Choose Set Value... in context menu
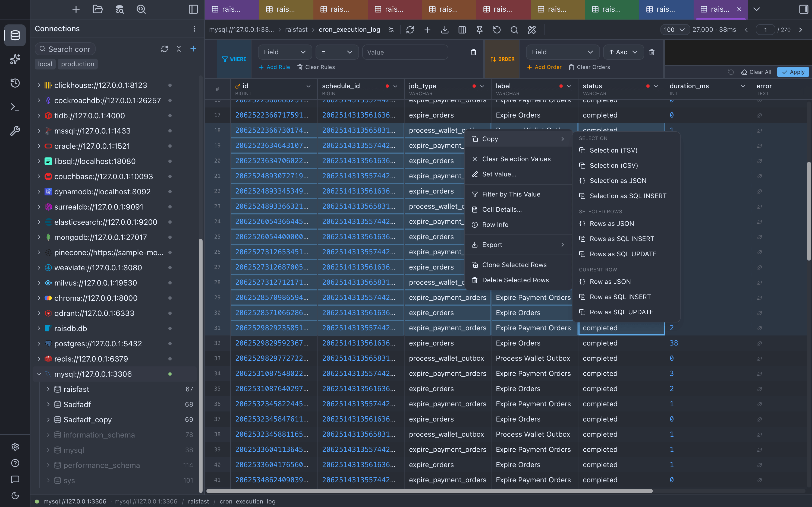 click(518, 174)
